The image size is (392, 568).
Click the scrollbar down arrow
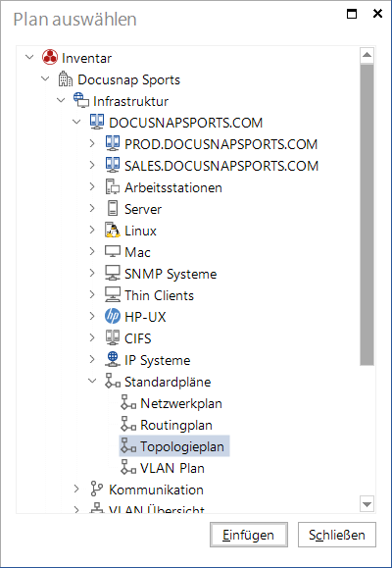pos(367,504)
